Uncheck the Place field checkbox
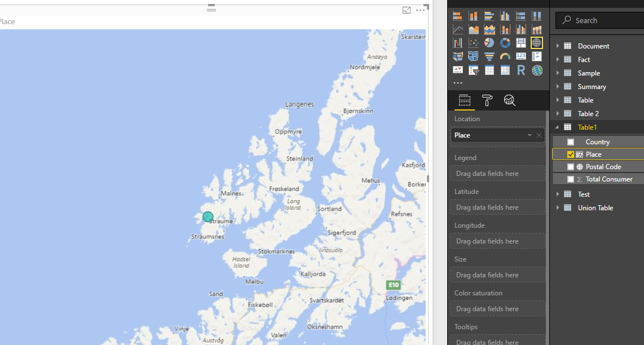This screenshot has width=644, height=345. click(x=571, y=154)
